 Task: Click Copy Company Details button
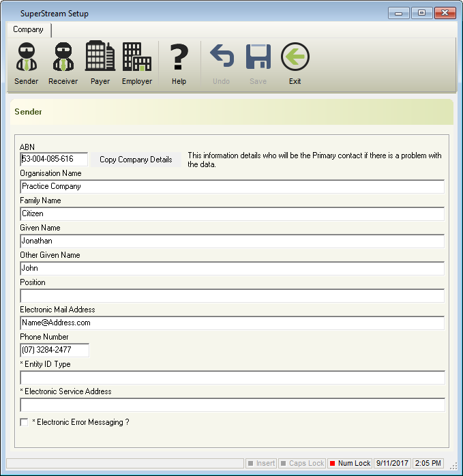point(136,160)
